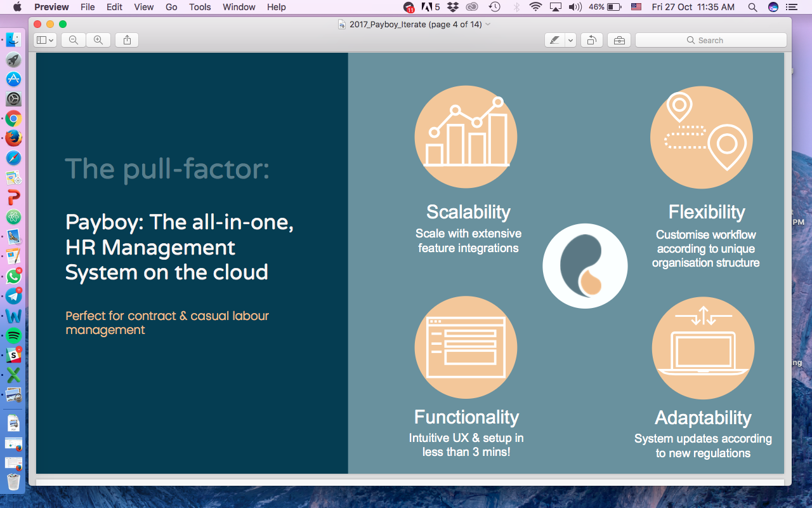The width and height of the screenshot is (812, 508).
Task: Switch to Firefox in the Dock
Action: click(x=13, y=138)
